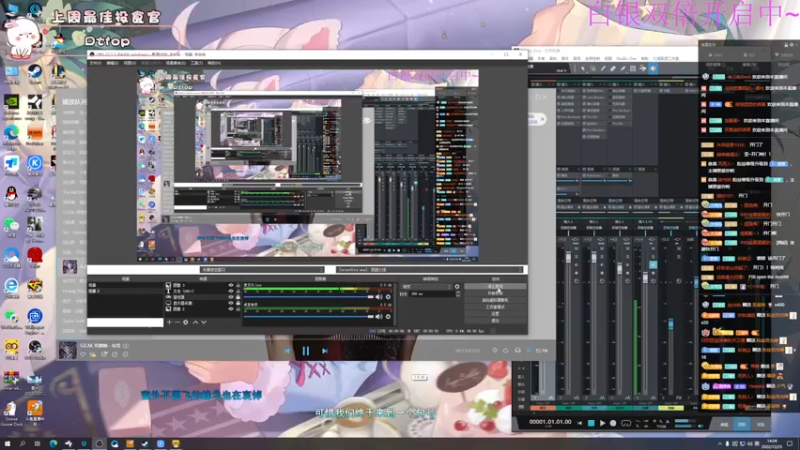Screen dimensions: 800x450
Task: Select the Arrow tool in Studio One toolbar
Action: point(583,68)
